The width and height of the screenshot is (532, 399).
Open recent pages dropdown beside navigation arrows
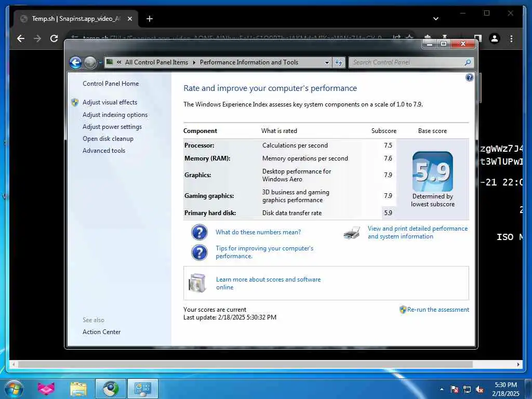pyautogui.click(x=100, y=62)
